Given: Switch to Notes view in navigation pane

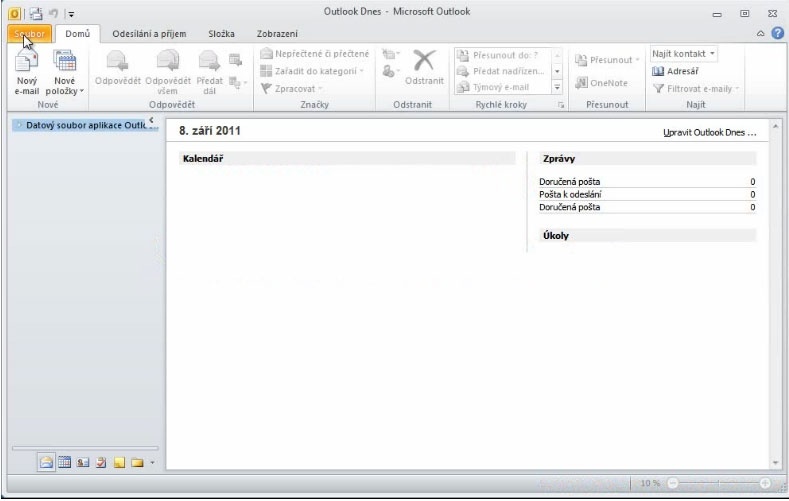Looking at the screenshot, I should (x=119, y=462).
